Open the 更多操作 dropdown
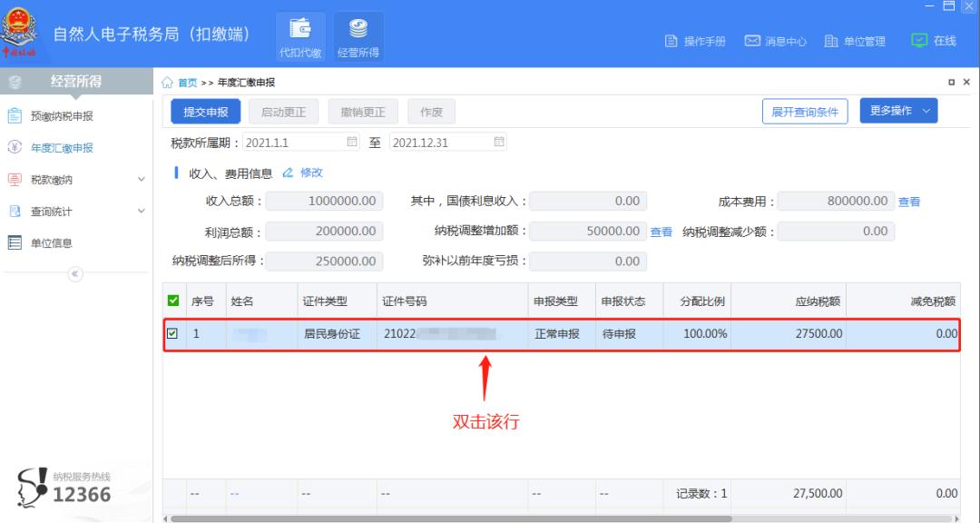 (x=897, y=110)
